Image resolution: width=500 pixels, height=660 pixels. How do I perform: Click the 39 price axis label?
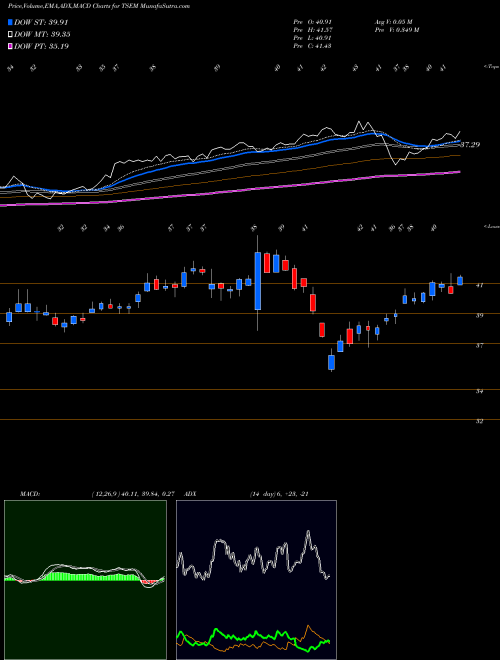pyautogui.click(x=479, y=315)
